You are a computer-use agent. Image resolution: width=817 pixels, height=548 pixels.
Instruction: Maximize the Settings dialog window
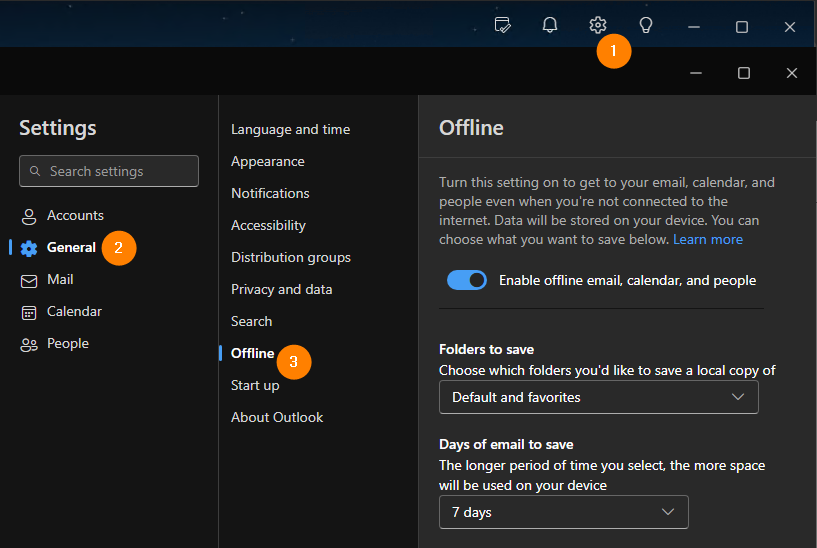pos(744,73)
